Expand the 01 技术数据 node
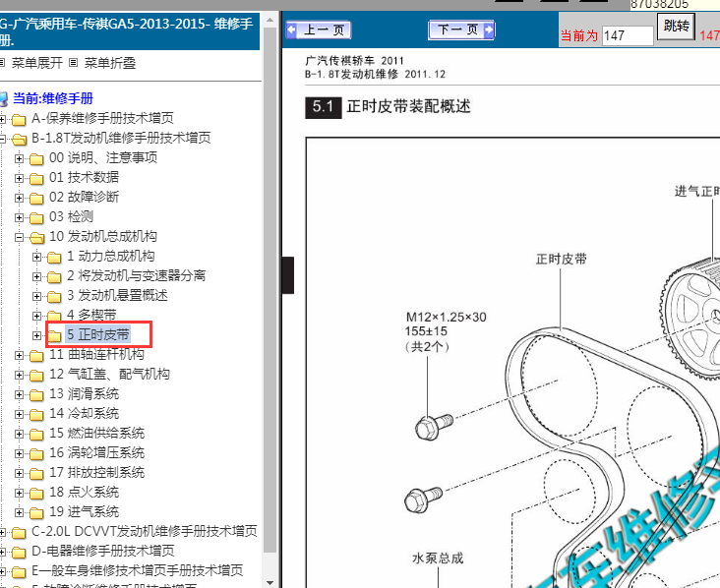720x588 pixels. (x=19, y=178)
